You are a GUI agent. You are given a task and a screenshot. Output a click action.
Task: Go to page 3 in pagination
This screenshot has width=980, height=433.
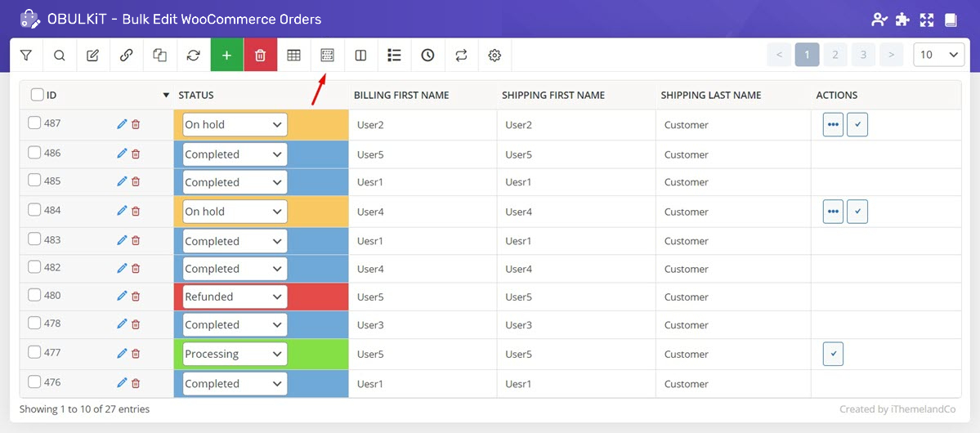tap(863, 55)
